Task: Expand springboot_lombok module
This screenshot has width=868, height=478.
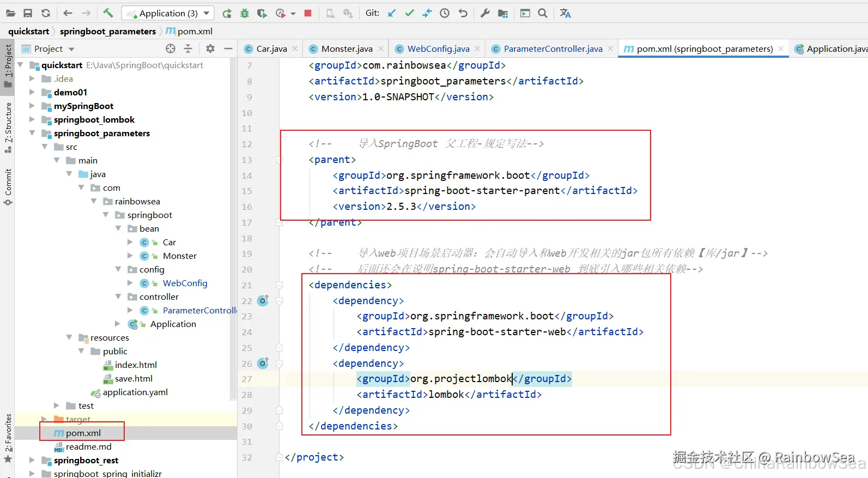Action: click(x=32, y=119)
